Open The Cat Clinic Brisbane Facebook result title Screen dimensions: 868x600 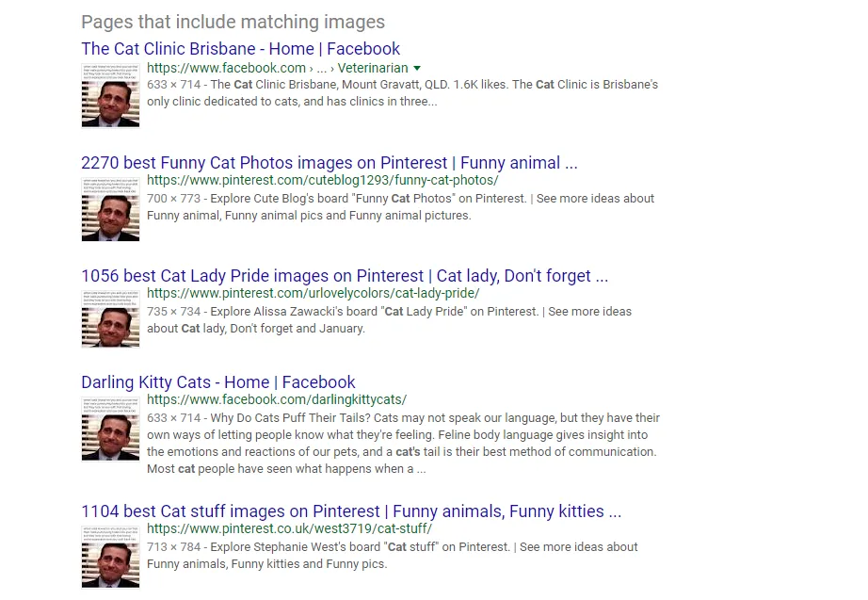[240, 49]
